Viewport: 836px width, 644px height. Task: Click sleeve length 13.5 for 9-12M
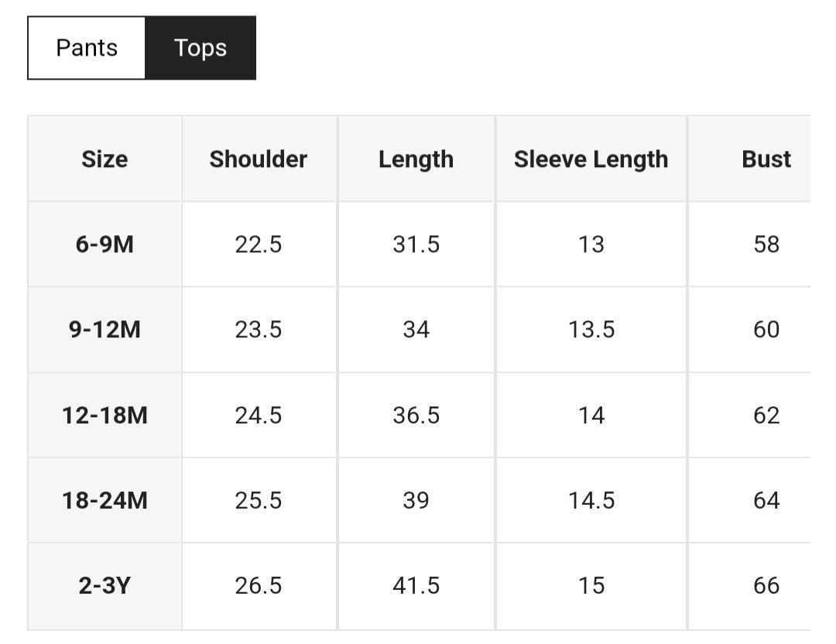(x=591, y=330)
